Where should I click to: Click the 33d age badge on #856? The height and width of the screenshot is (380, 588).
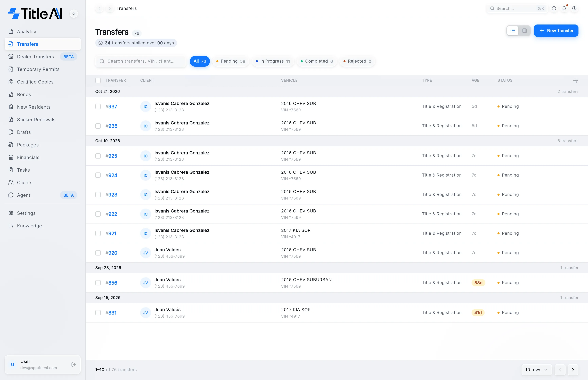click(478, 283)
